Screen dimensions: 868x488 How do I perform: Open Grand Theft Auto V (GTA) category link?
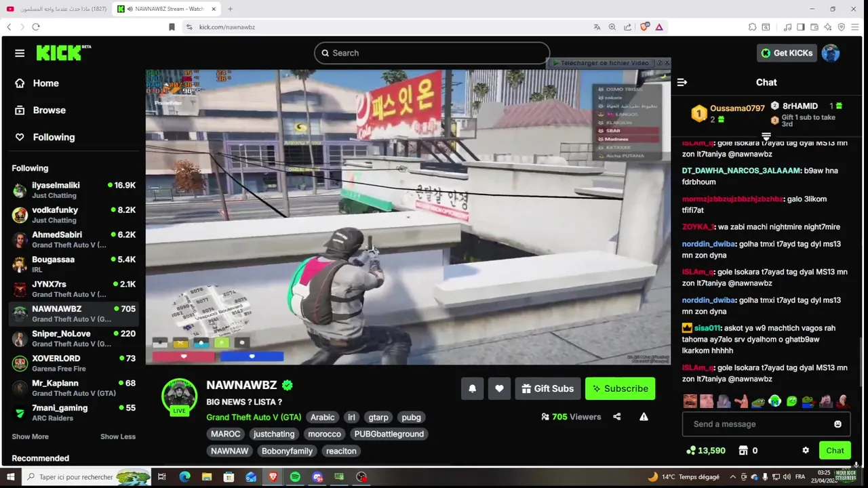tap(254, 418)
